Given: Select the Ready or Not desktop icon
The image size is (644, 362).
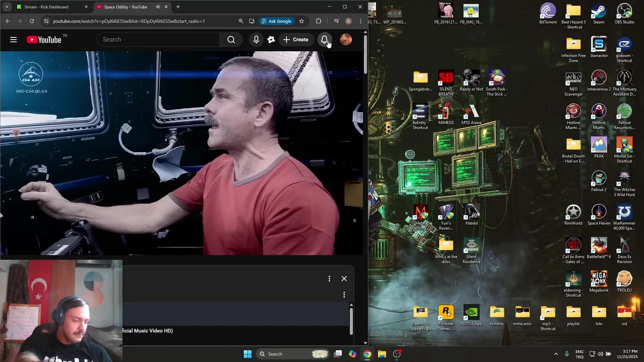Looking at the screenshot, I should pos(471,81).
